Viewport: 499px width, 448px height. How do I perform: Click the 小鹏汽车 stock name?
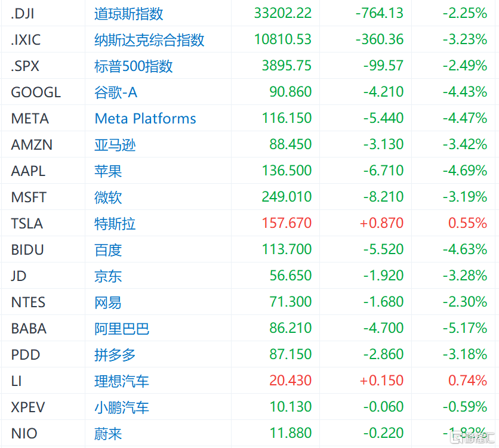coord(122,407)
